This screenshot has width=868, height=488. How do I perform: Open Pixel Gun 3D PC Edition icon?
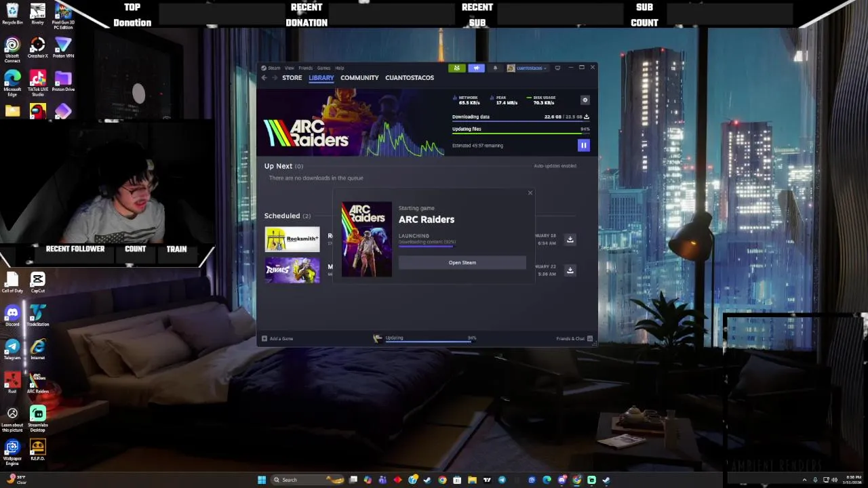(63, 16)
